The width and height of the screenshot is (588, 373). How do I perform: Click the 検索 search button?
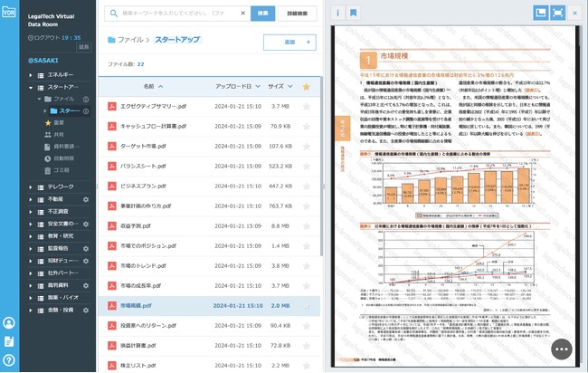262,14
